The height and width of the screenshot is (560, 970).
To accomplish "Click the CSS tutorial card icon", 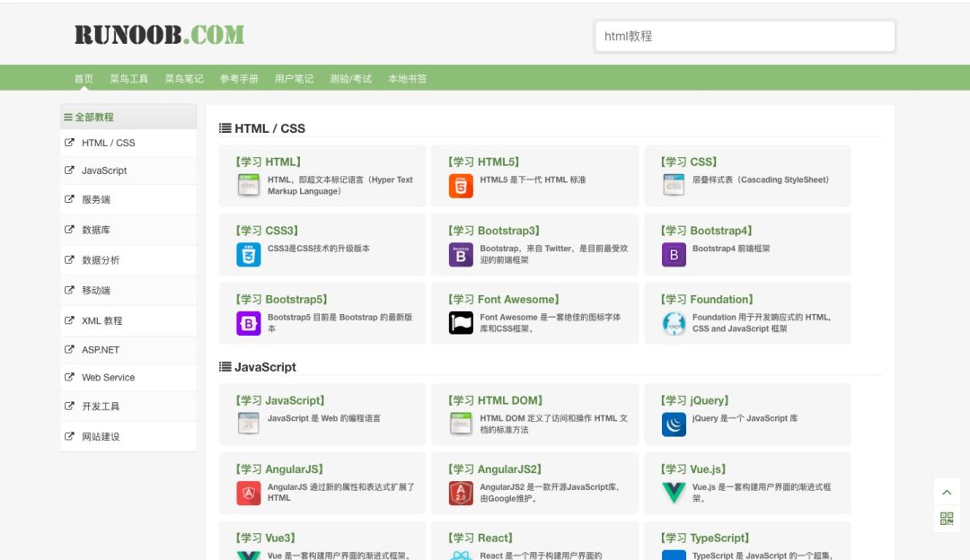I will point(674,186).
